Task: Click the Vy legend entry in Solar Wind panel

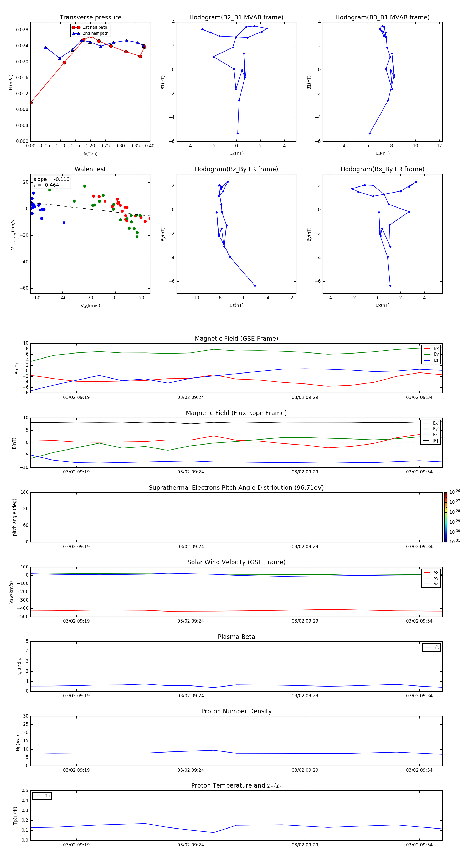Action: click(431, 578)
